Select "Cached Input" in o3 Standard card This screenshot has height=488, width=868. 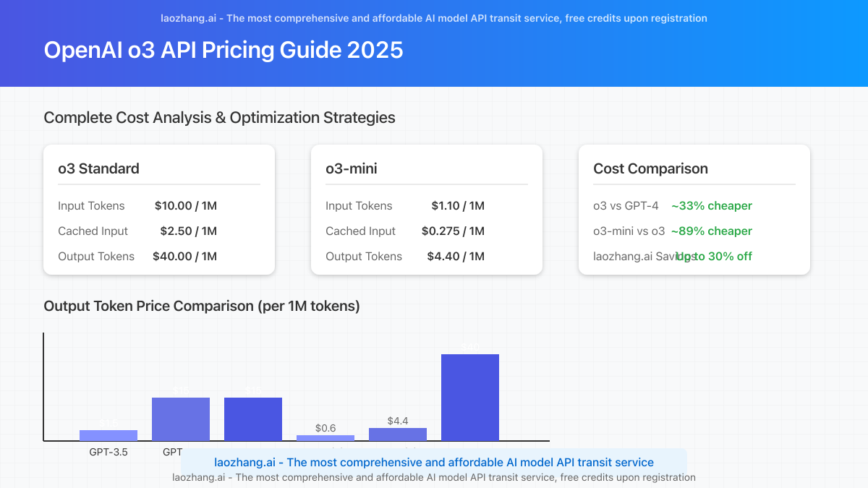[93, 231]
